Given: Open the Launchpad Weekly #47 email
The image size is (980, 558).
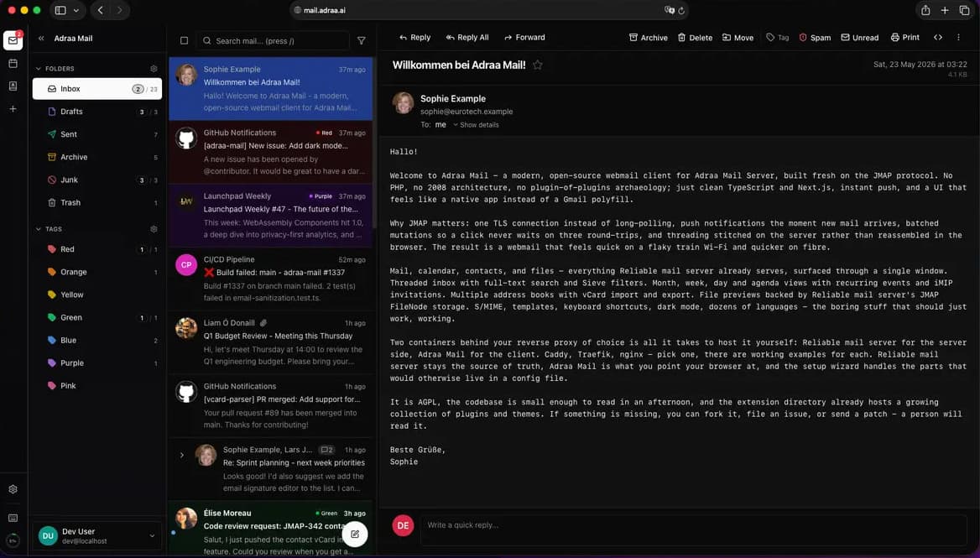Looking at the screenshot, I should 271,216.
